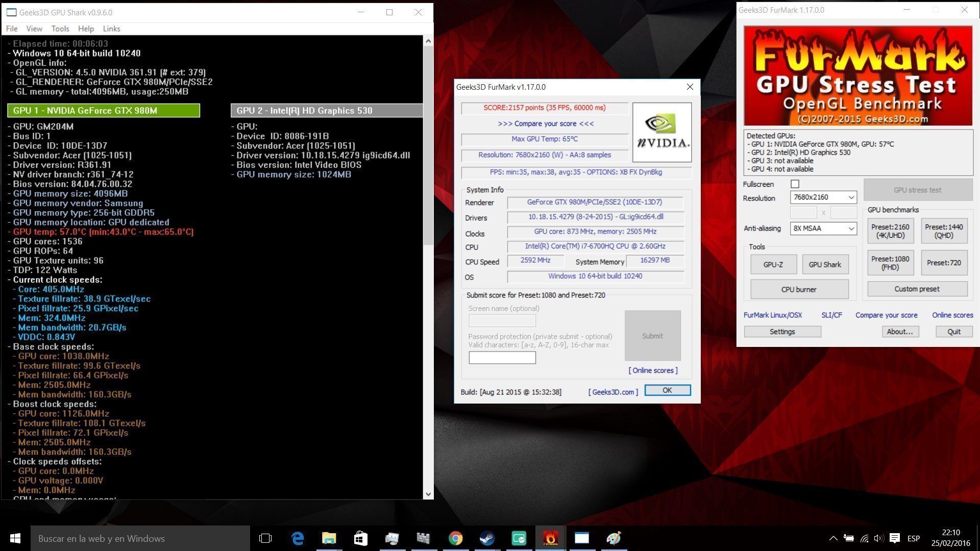Click the Compare your score link in the dialog

coord(546,123)
